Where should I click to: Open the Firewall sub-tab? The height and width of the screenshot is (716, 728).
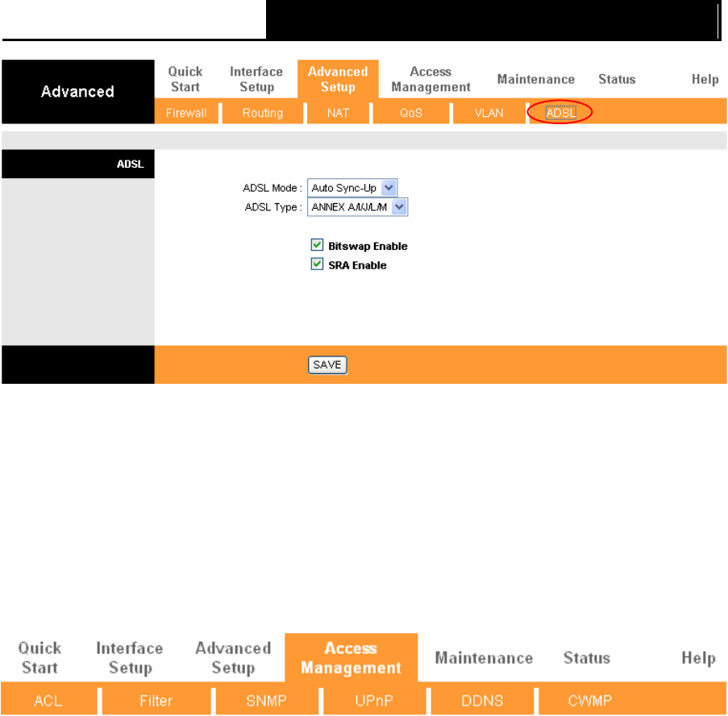[x=186, y=113]
